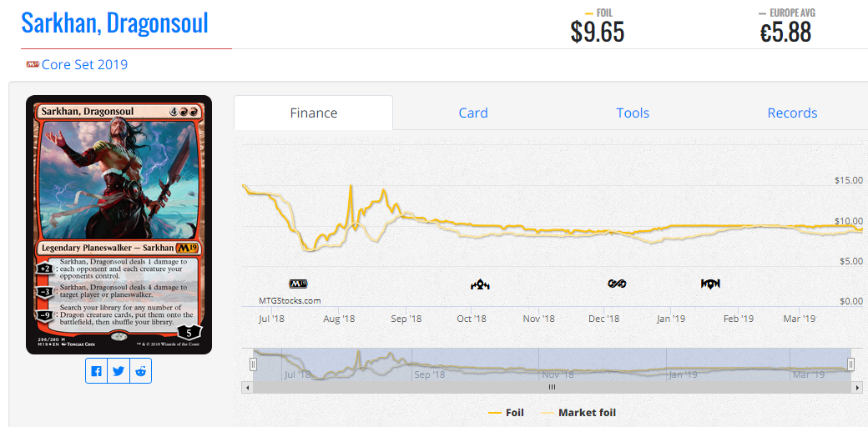Click the right arrow of chart scrollbar
868x427 pixels.
856,387
